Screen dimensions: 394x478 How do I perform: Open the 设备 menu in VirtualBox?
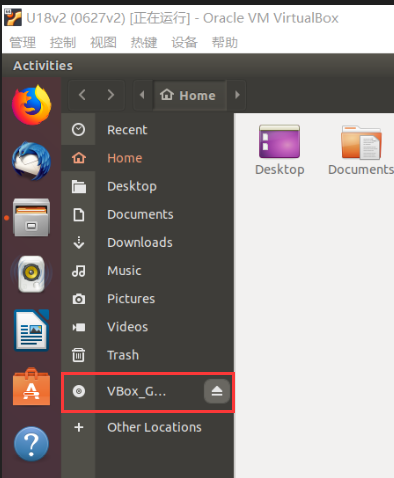tap(184, 42)
